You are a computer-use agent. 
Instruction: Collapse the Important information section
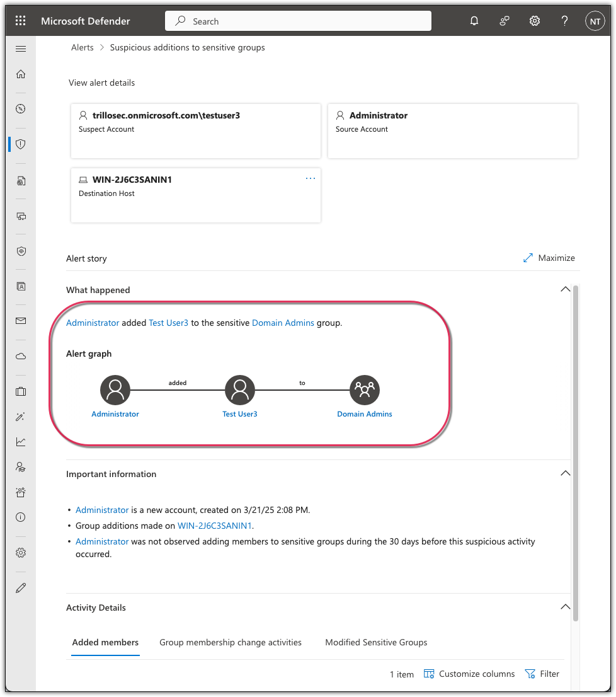pyautogui.click(x=566, y=473)
